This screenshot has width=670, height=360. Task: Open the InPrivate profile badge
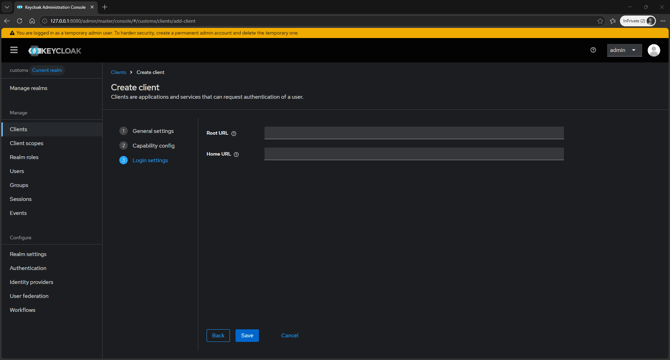tap(638, 21)
